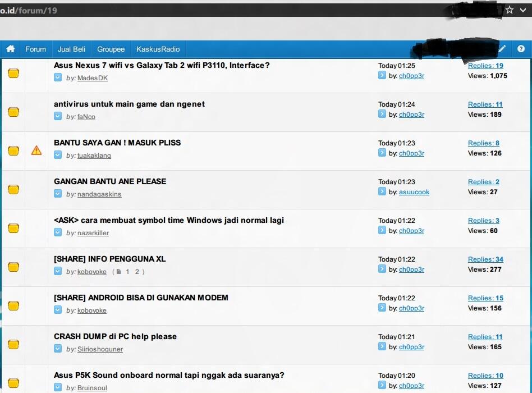The width and height of the screenshot is (532, 393).
Task: View profile of faNco
Action: (x=86, y=117)
